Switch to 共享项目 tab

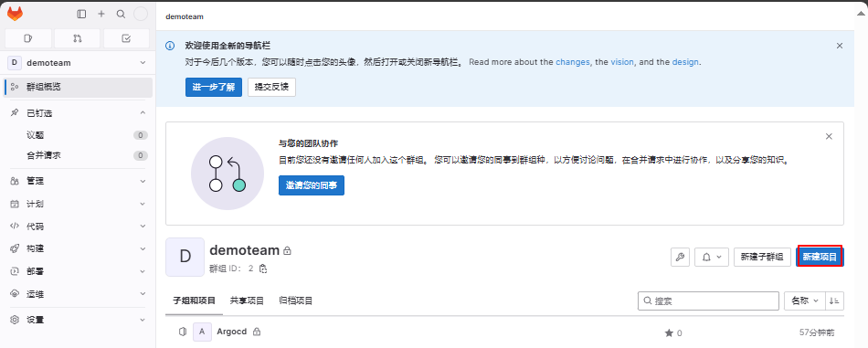[247, 301]
